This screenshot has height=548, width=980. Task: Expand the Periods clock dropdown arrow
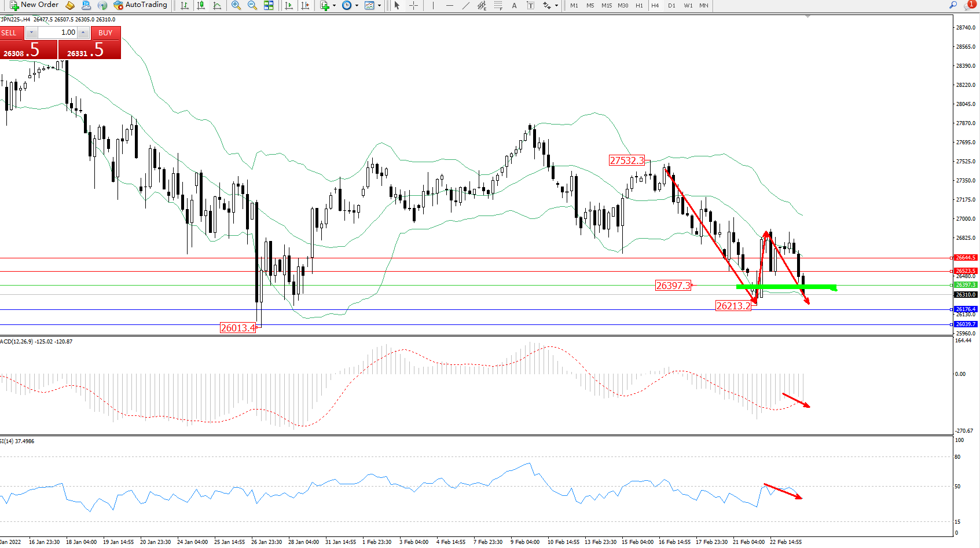357,6
